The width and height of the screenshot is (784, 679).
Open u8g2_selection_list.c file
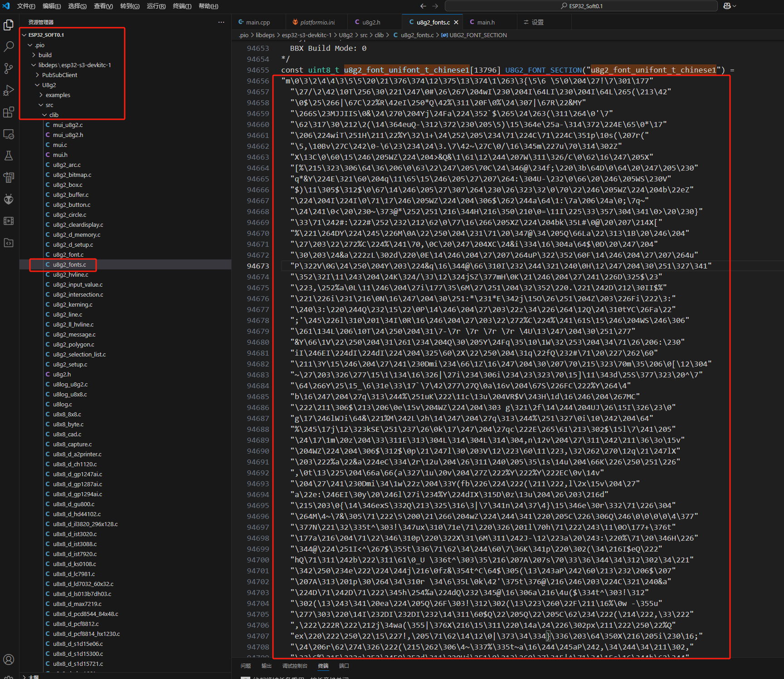click(125, 354)
